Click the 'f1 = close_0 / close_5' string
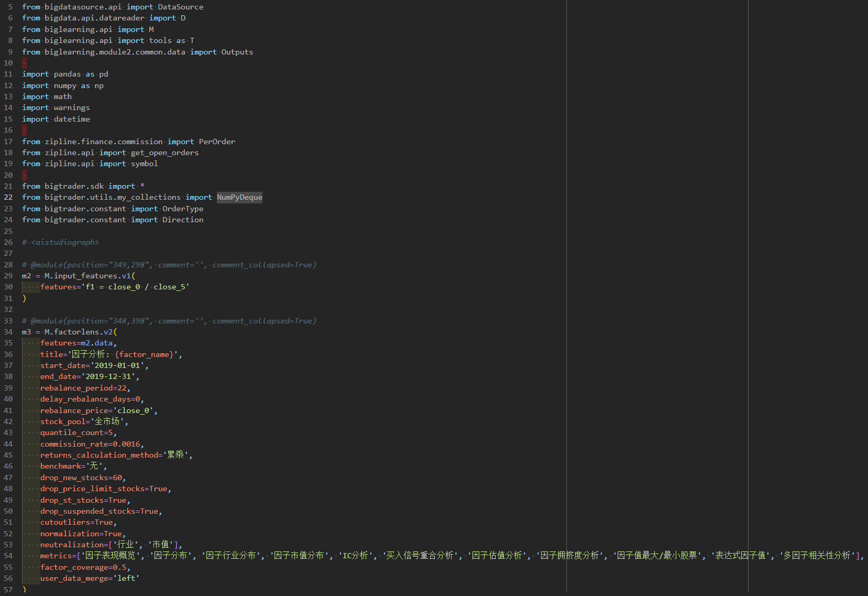868x596 pixels. coord(135,287)
